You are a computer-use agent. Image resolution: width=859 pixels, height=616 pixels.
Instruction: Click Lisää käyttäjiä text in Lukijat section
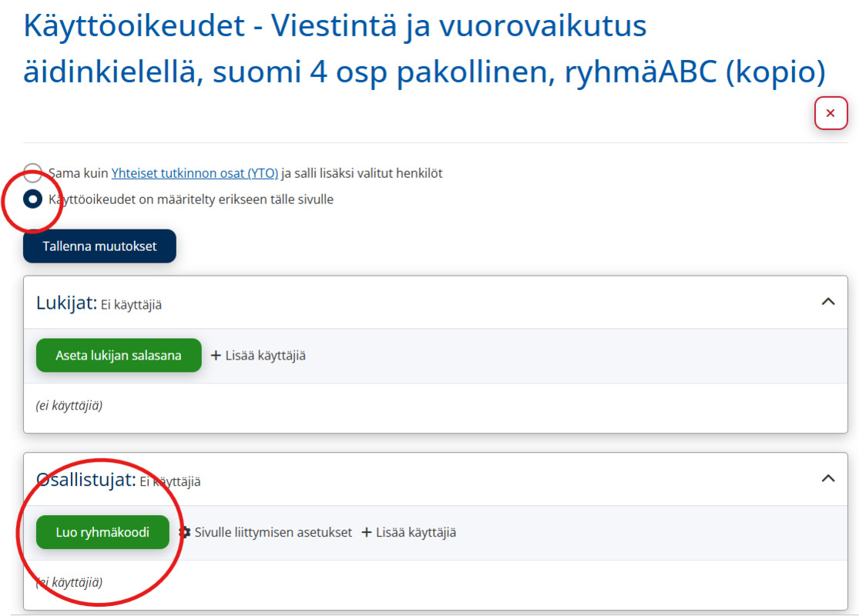(x=265, y=356)
